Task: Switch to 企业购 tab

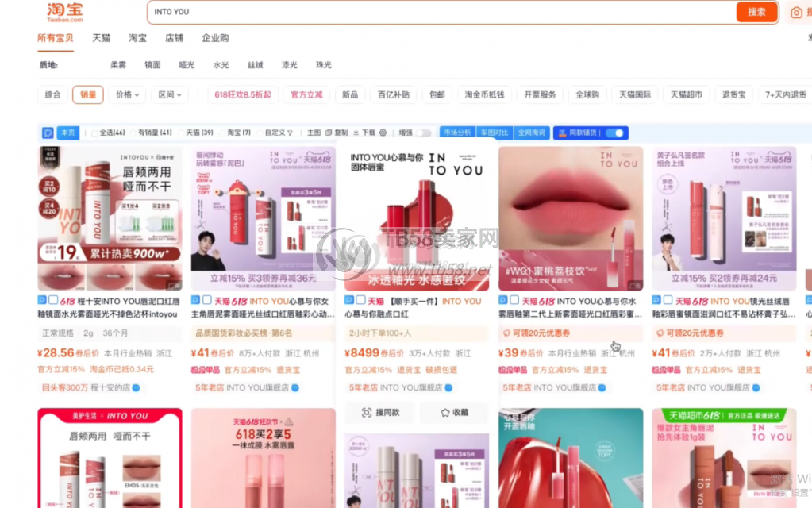Action: 215,38
